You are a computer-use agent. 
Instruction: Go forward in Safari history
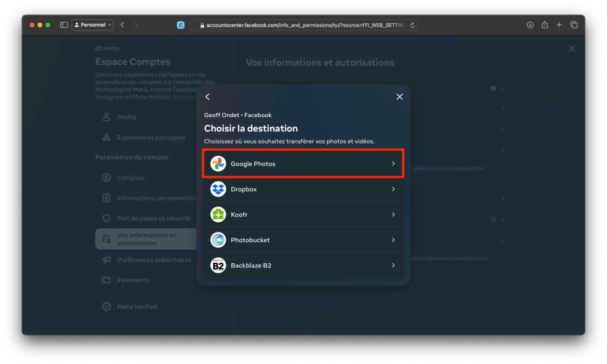(136, 25)
